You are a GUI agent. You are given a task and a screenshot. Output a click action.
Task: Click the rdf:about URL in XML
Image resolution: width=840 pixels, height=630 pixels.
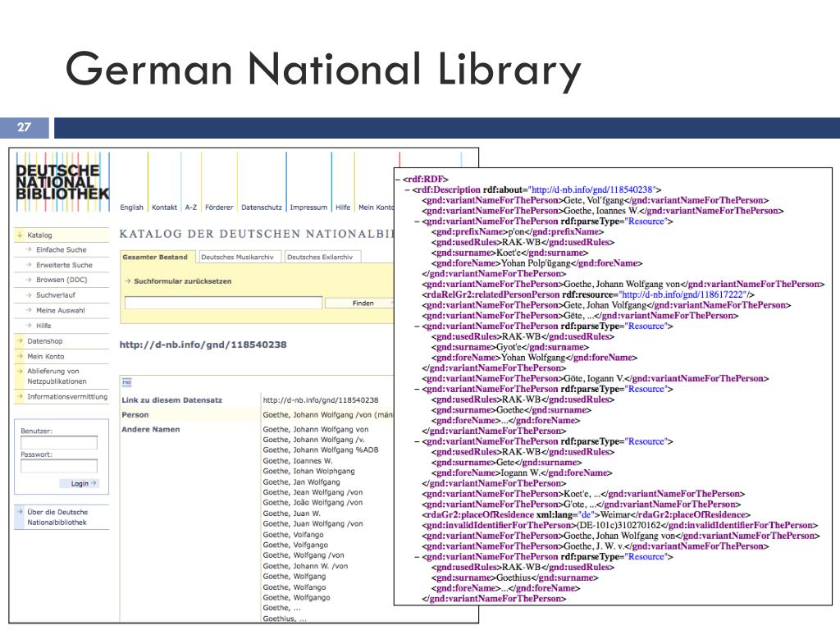tap(592, 189)
